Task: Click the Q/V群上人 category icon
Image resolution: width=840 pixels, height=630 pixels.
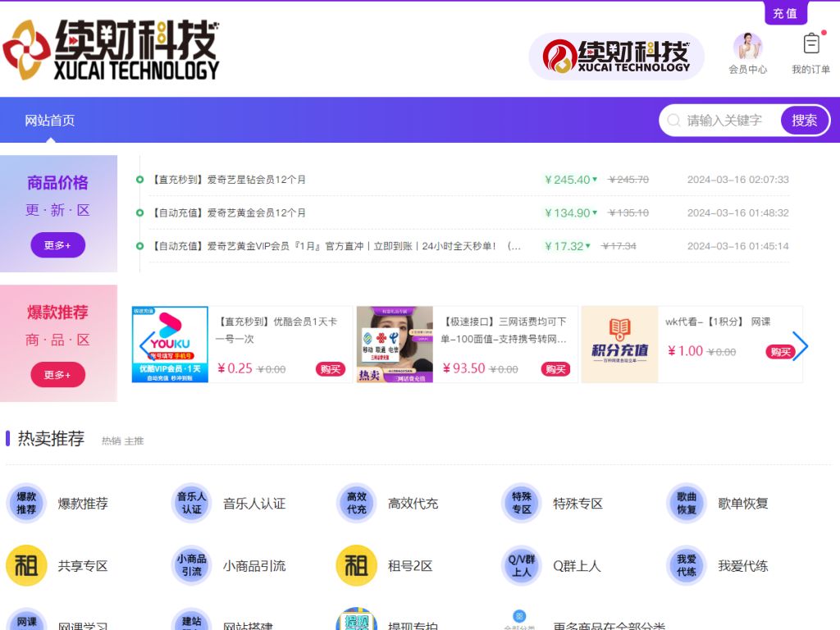Action: 522,565
